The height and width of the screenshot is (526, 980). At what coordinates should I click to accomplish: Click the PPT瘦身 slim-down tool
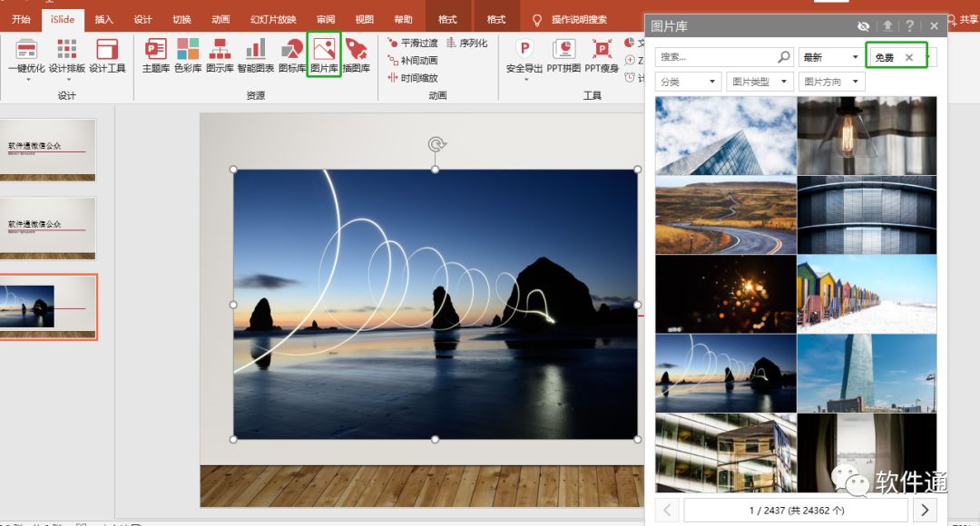(601, 54)
